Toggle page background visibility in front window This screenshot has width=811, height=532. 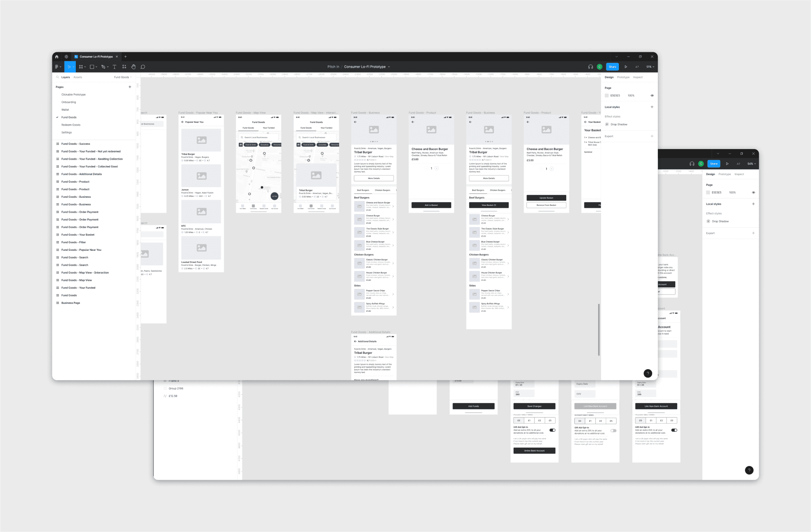pyautogui.click(x=652, y=96)
